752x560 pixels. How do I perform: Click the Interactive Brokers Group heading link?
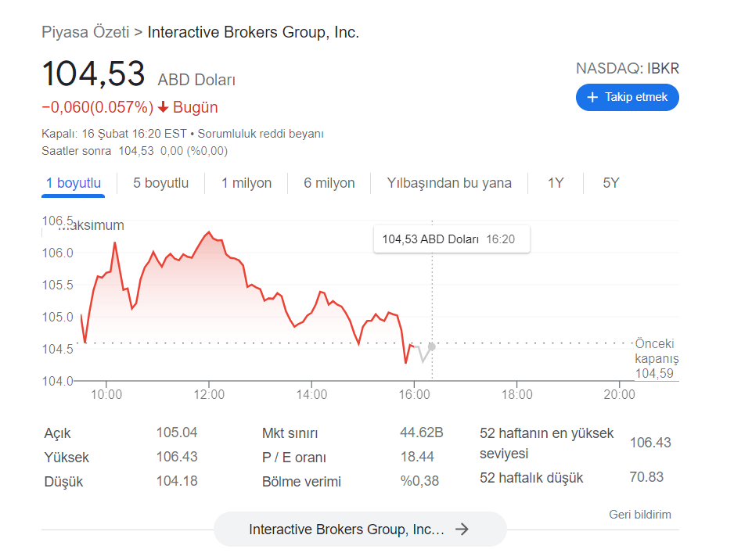pos(252,32)
